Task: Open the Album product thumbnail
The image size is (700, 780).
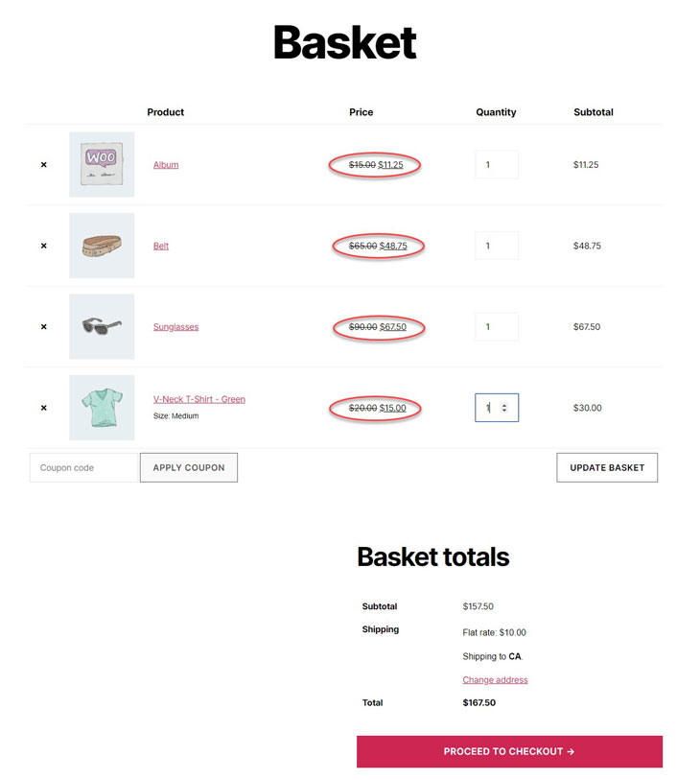Action: (x=102, y=165)
